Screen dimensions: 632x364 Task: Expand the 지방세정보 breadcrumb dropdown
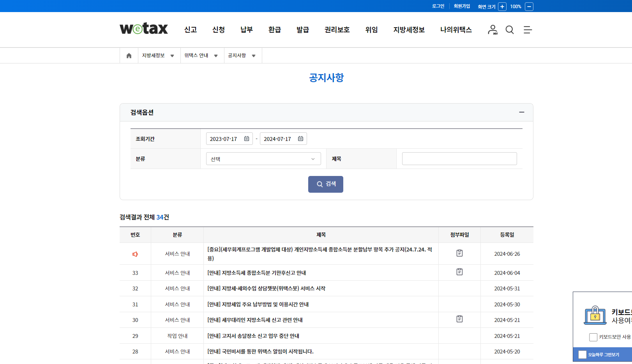coord(172,56)
